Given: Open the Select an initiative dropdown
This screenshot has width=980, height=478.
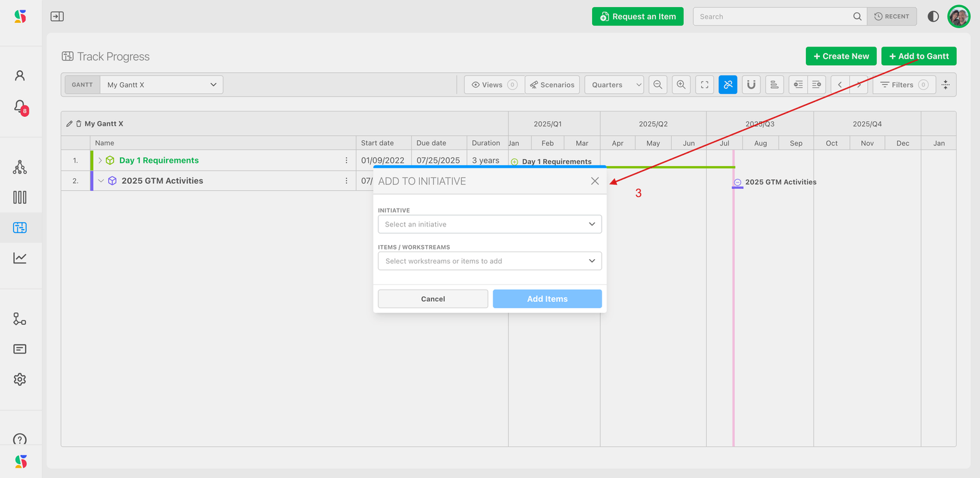Looking at the screenshot, I should [489, 224].
